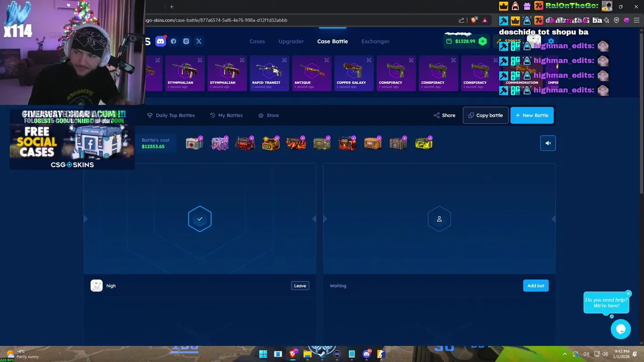Open the taskbar clock showing 9:42 PM
Image resolution: width=644 pixels, height=362 pixels.
622,354
